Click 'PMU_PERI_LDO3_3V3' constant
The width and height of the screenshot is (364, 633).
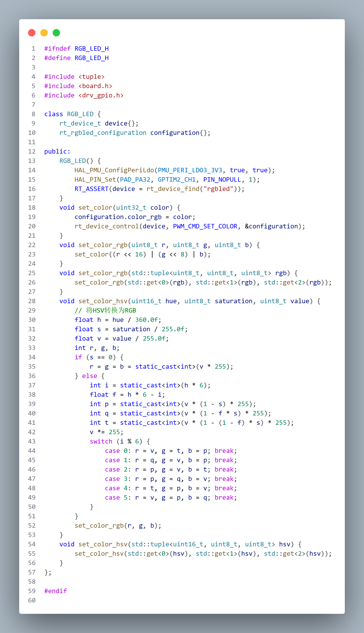tap(190, 170)
